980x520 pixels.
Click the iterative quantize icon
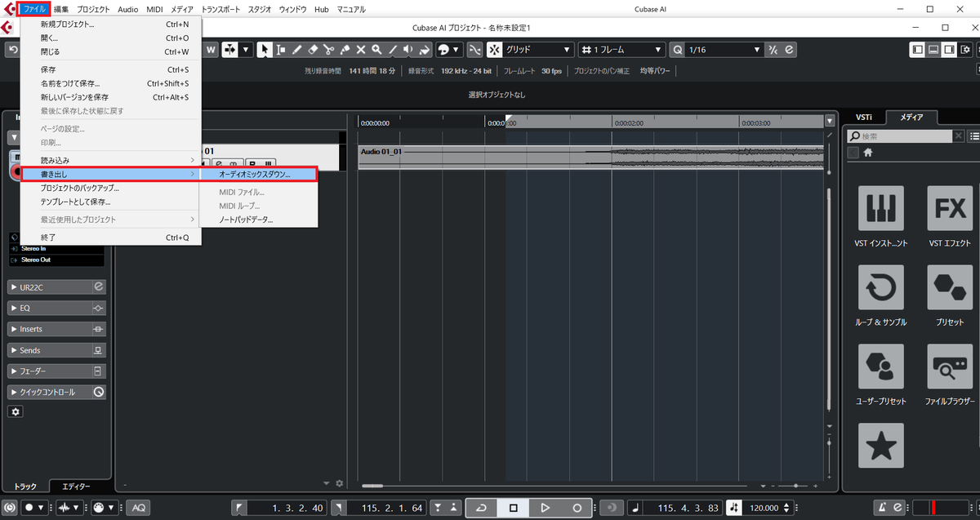(773, 50)
